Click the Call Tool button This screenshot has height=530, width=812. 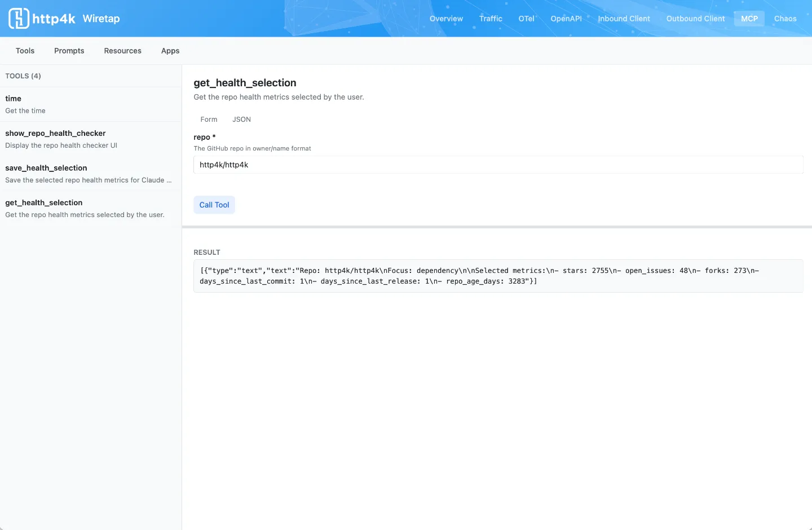pos(214,205)
